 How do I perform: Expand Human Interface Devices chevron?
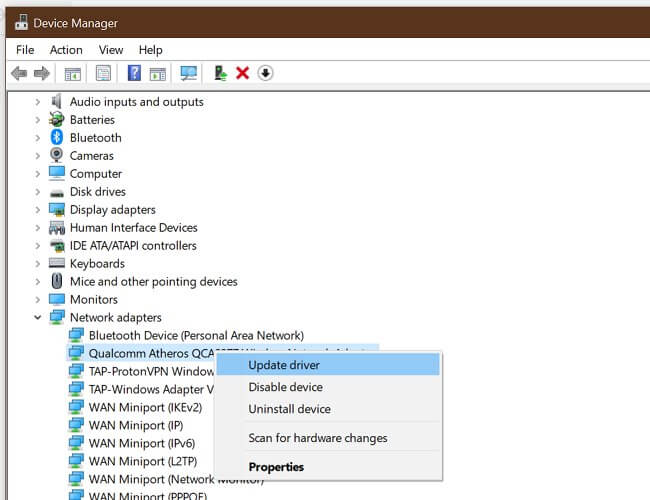(x=38, y=228)
